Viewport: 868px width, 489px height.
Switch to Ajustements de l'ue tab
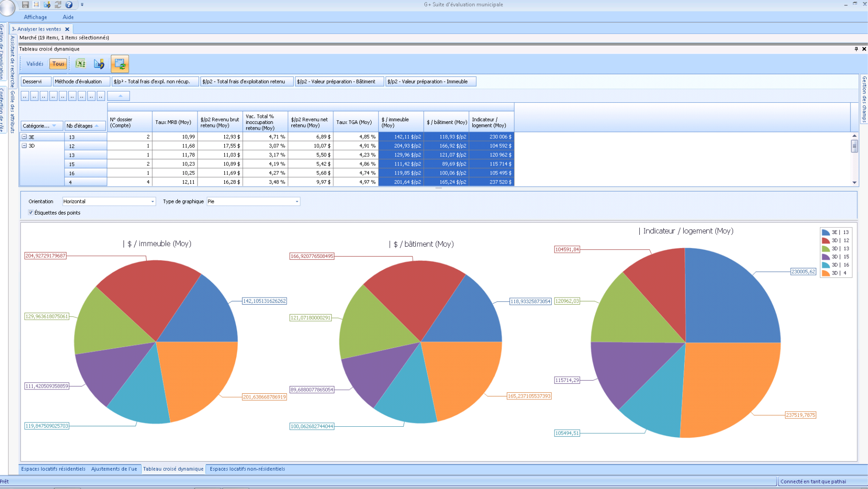click(x=114, y=469)
